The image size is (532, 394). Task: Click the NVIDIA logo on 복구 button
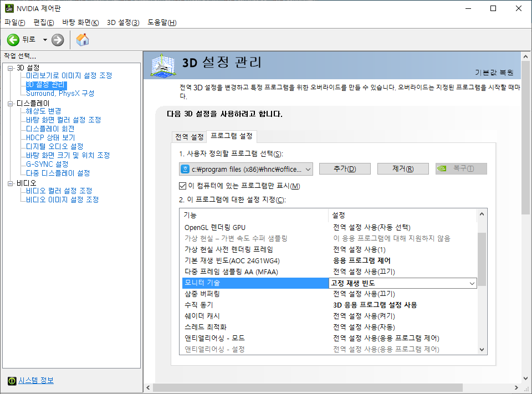click(x=442, y=168)
